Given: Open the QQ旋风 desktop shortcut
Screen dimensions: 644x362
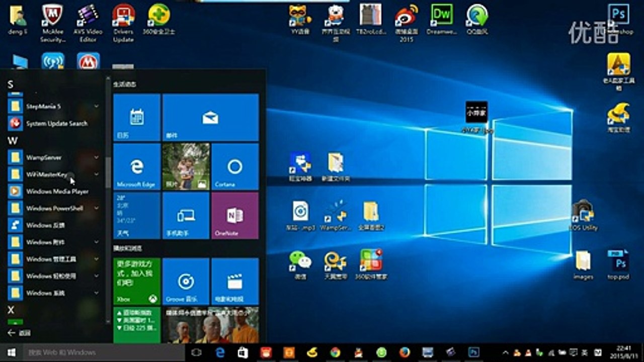Looking at the screenshot, I should 477,20.
